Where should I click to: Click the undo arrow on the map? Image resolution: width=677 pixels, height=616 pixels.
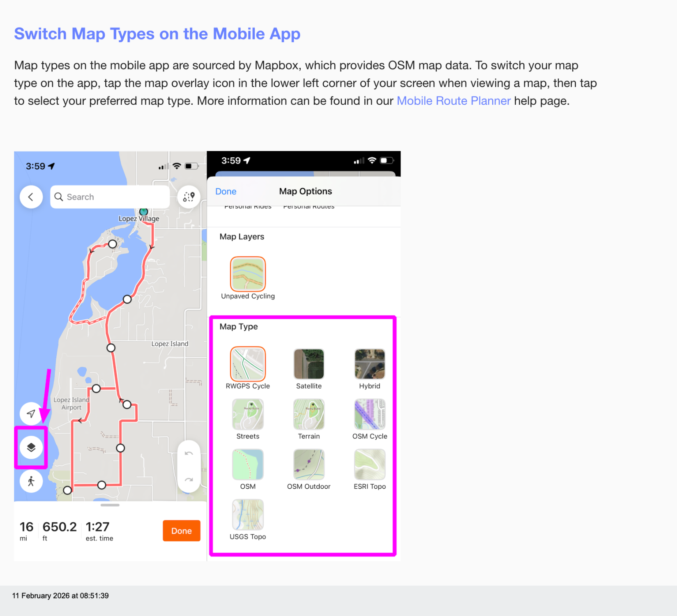coord(189,453)
